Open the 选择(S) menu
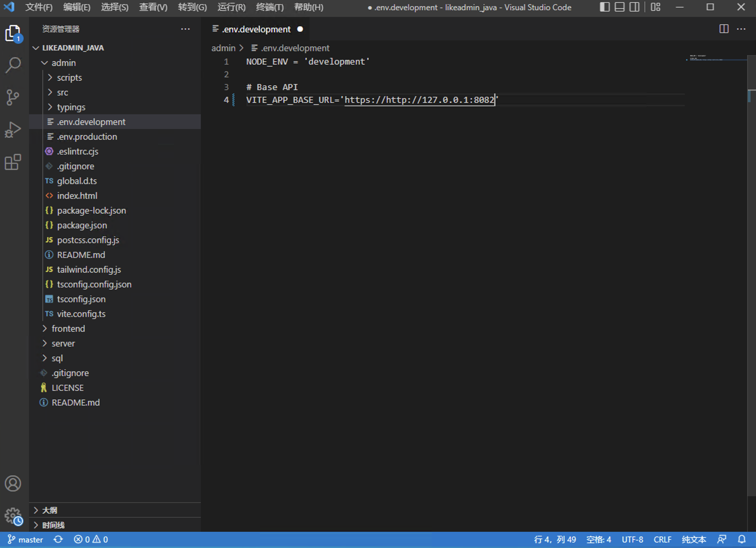756x548 pixels. [115, 7]
